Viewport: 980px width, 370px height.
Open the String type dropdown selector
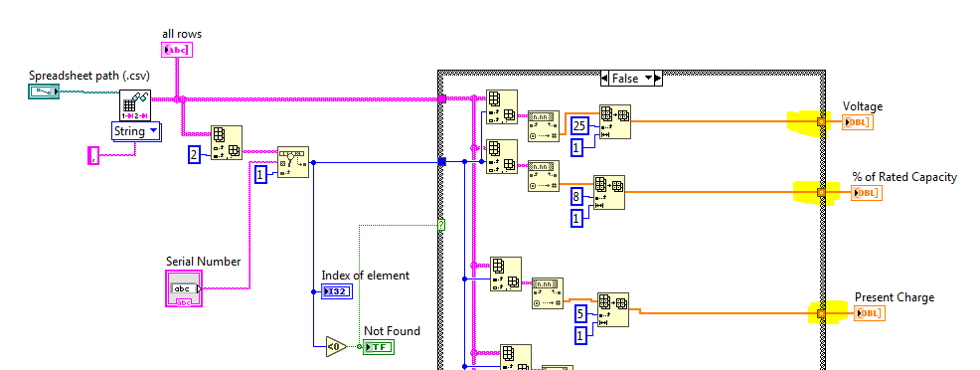pos(135,131)
